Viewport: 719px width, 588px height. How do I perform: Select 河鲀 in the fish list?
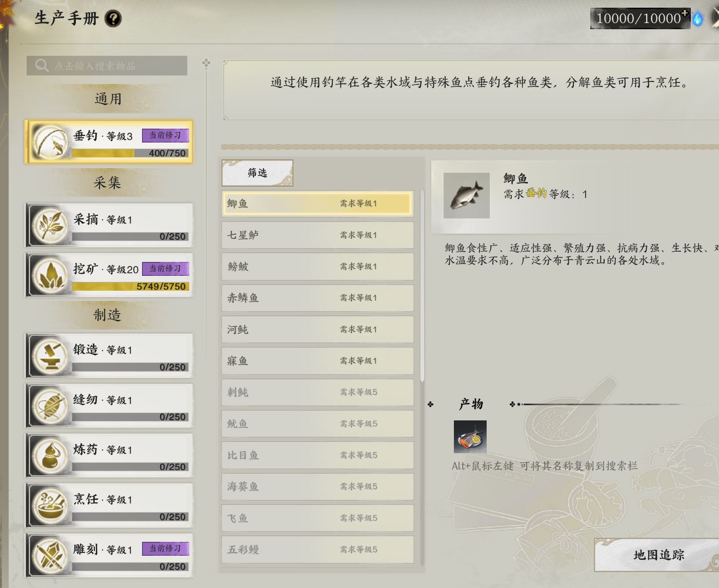click(x=317, y=330)
